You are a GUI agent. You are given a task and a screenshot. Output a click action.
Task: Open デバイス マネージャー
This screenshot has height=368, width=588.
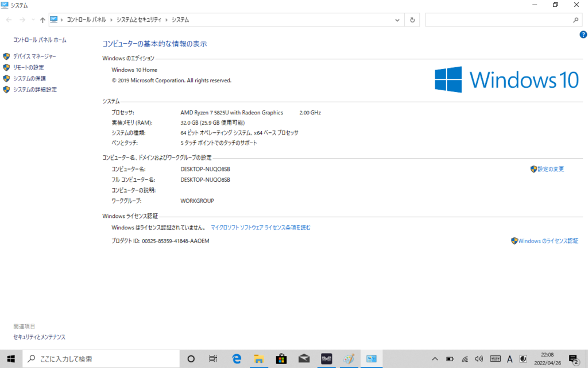34,56
